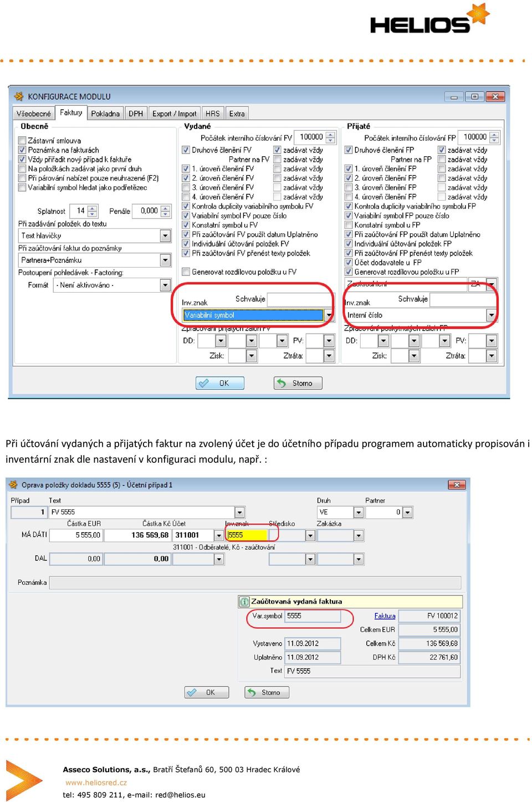
Task: Expand the Formát Není aktivováno dropdown
Action: (x=165, y=285)
